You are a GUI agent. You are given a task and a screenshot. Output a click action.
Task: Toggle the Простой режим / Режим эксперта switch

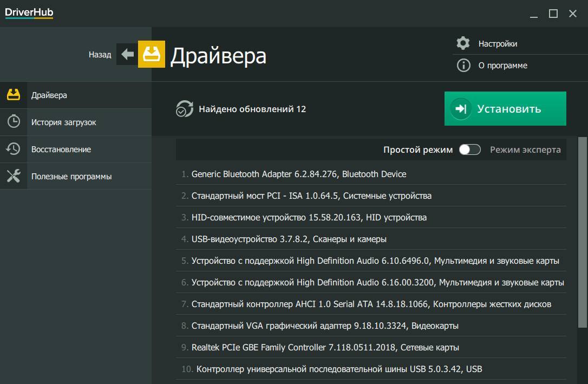tap(469, 150)
